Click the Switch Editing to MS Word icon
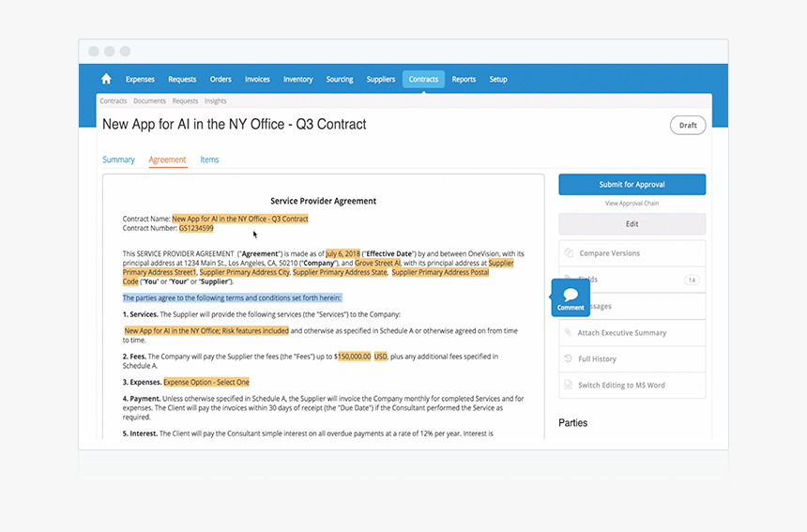Screen dimensions: 807x532 (568, 386)
